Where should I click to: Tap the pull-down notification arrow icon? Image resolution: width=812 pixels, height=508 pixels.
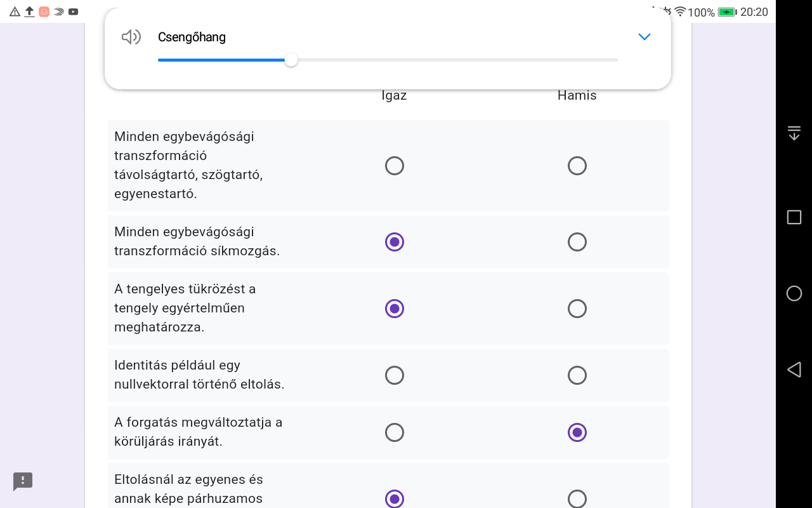(794, 133)
